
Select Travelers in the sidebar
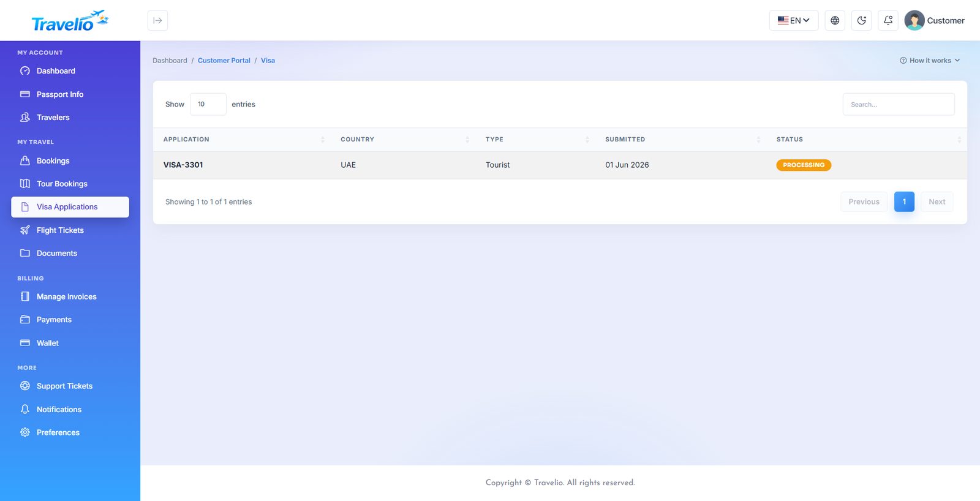coord(70,117)
